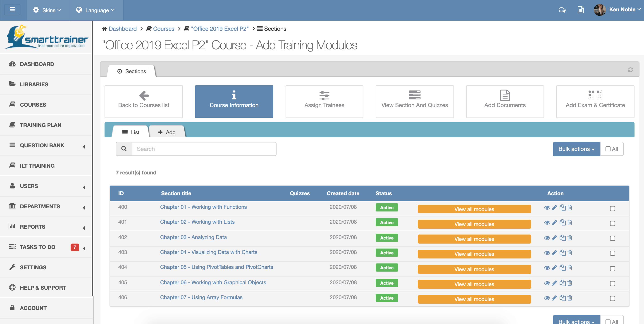Open the Dashboard breadcrumb link
644x324 pixels.
(122, 29)
